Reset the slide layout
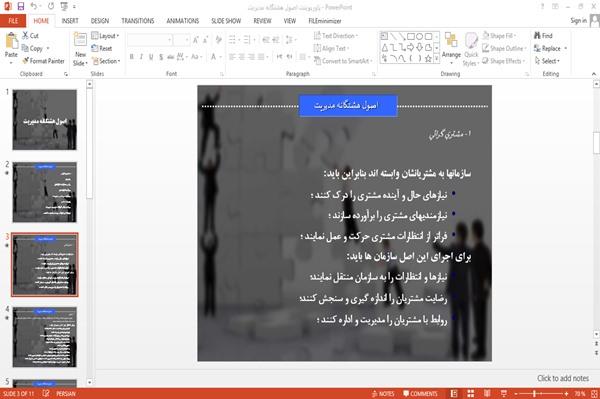Viewport: 600px width, 399px height. tap(102, 48)
